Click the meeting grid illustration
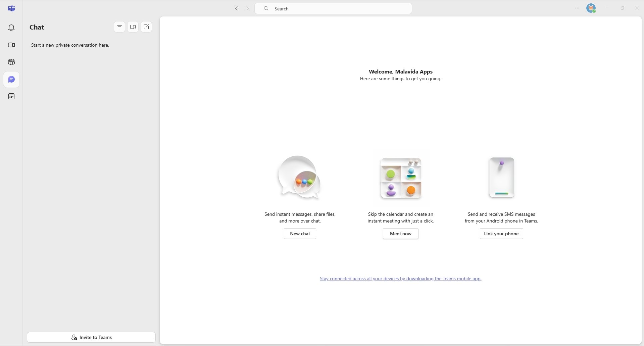 [401, 178]
